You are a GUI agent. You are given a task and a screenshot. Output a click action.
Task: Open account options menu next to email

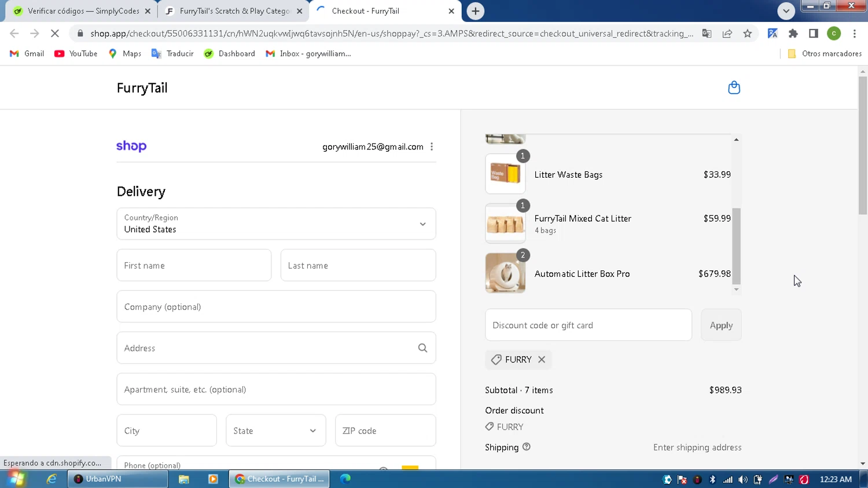[432, 147]
